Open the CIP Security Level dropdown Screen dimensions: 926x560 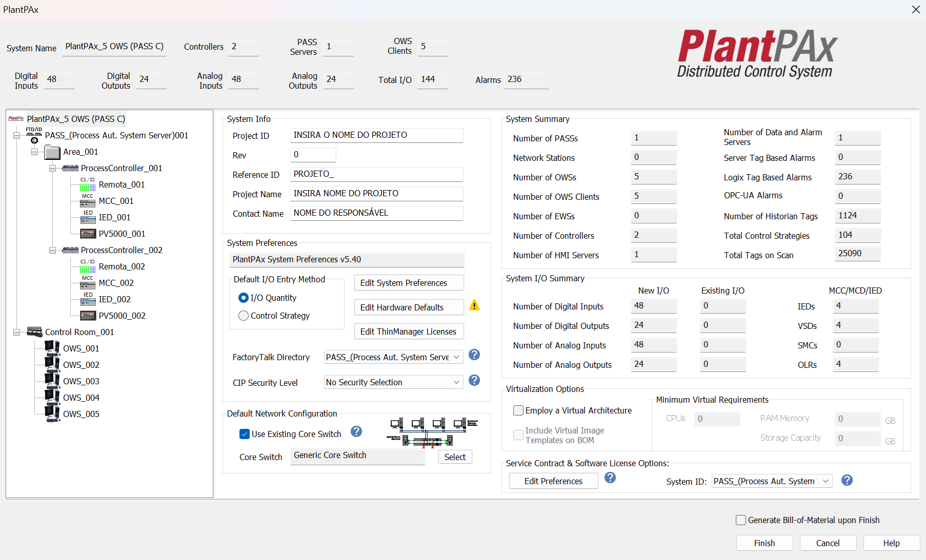394,382
